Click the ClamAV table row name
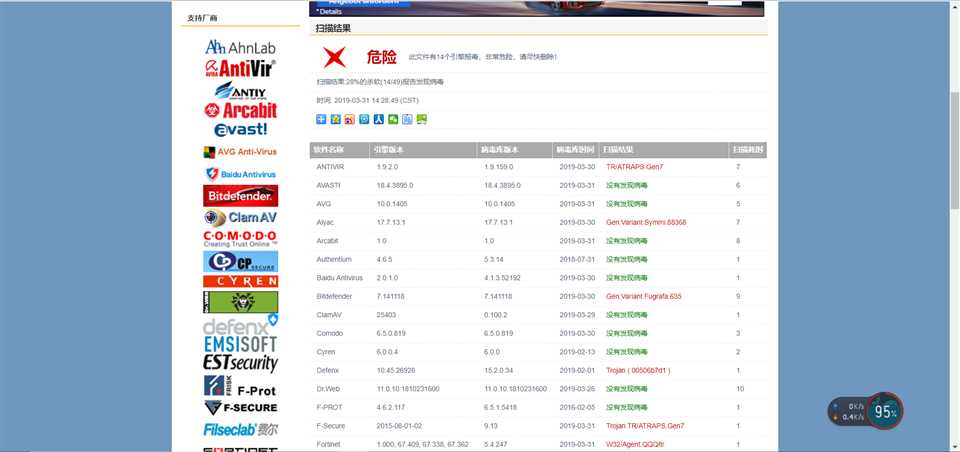Image resolution: width=960 pixels, height=452 pixels. pos(329,315)
